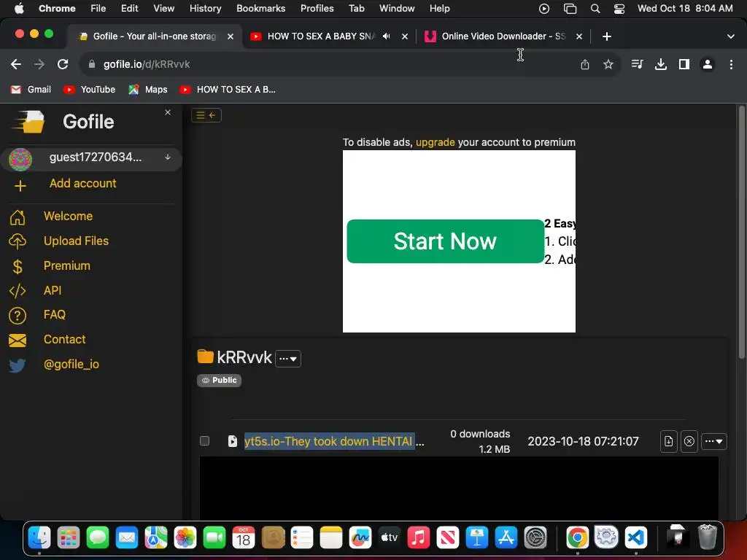
Task: Open a new tab with plus button
Action: click(606, 36)
